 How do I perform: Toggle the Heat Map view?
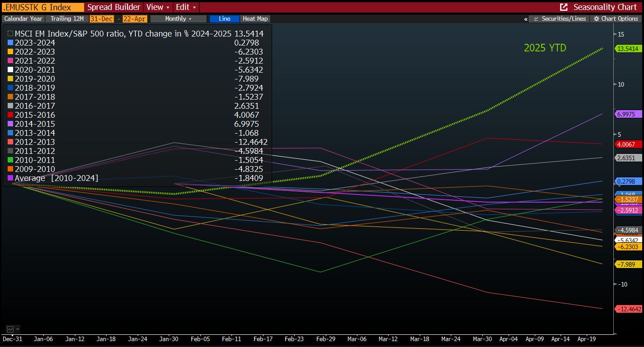click(255, 19)
